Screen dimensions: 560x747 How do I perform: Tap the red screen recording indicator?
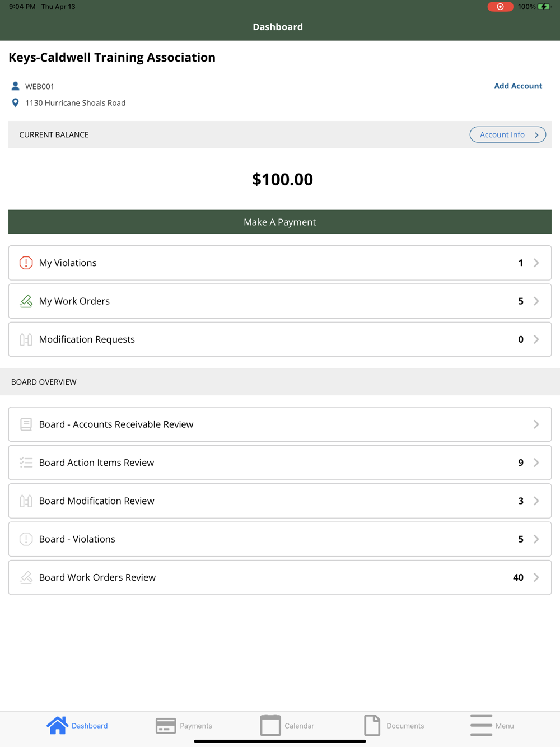coord(500,7)
